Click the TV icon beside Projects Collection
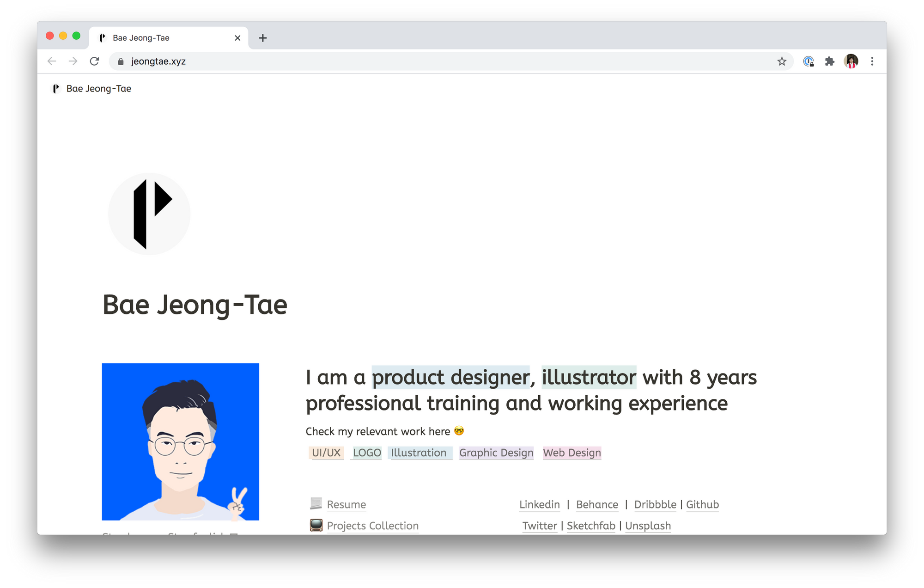924x588 pixels. [x=316, y=525]
